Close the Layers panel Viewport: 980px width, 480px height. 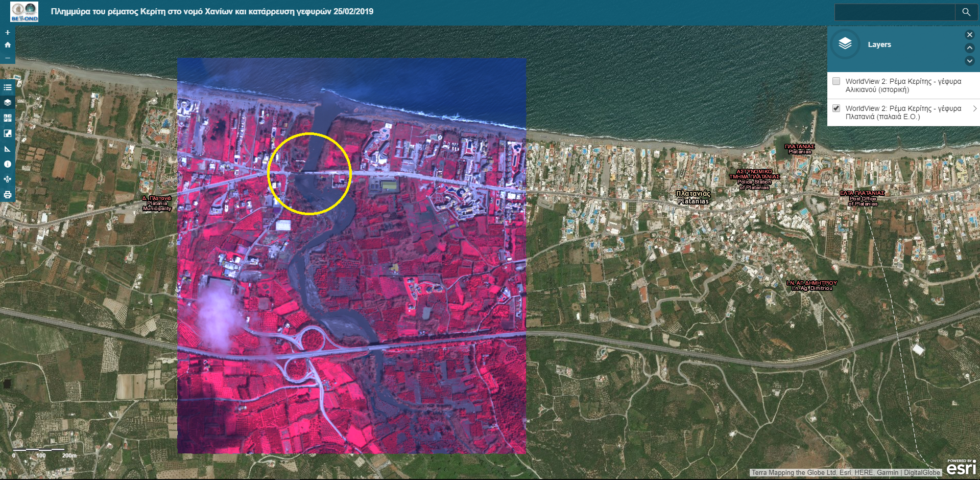[x=969, y=35]
